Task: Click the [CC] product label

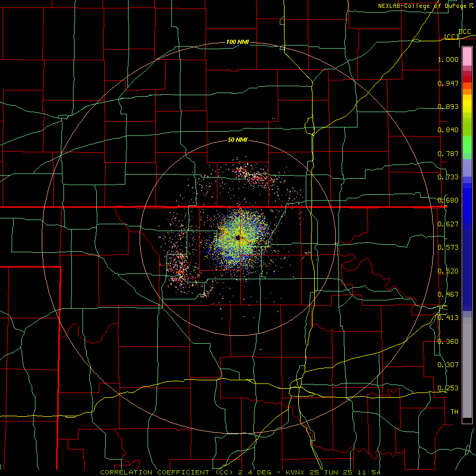Action: click(x=452, y=36)
